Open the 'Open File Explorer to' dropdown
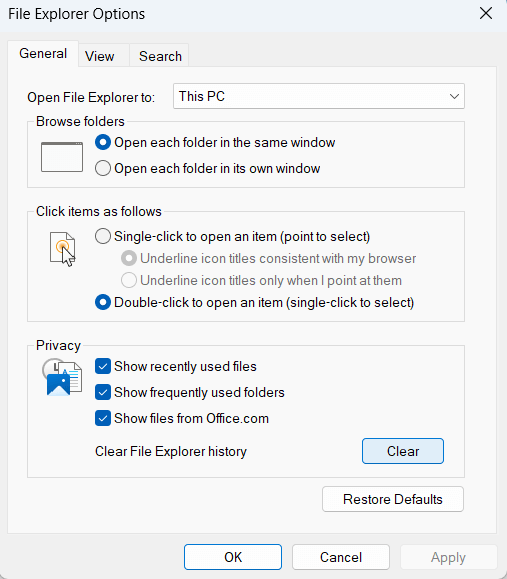 (319, 96)
